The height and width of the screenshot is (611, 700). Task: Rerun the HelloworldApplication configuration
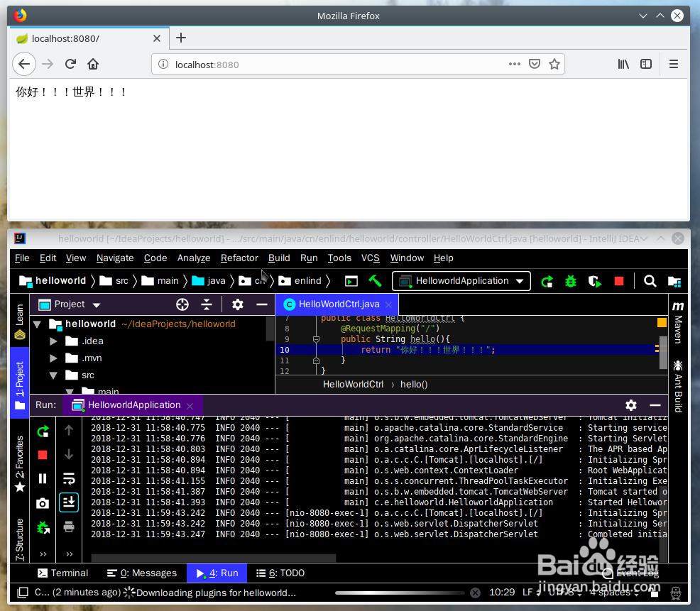(x=547, y=281)
